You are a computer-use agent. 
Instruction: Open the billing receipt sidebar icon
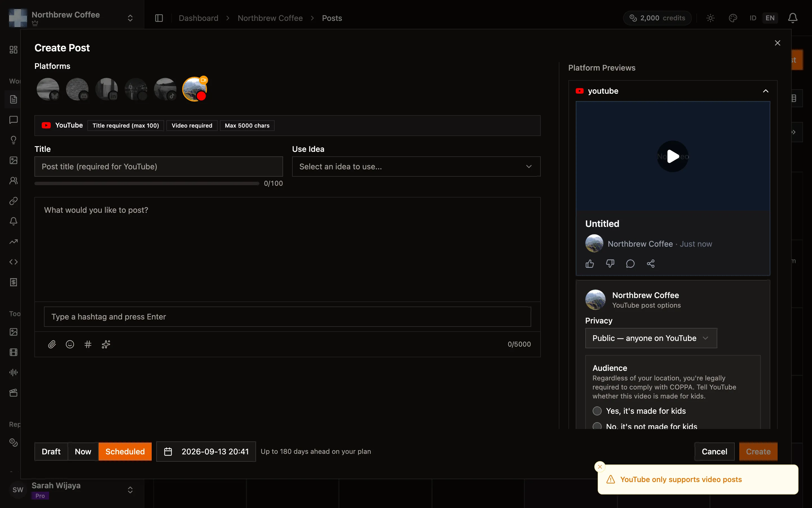point(14,282)
